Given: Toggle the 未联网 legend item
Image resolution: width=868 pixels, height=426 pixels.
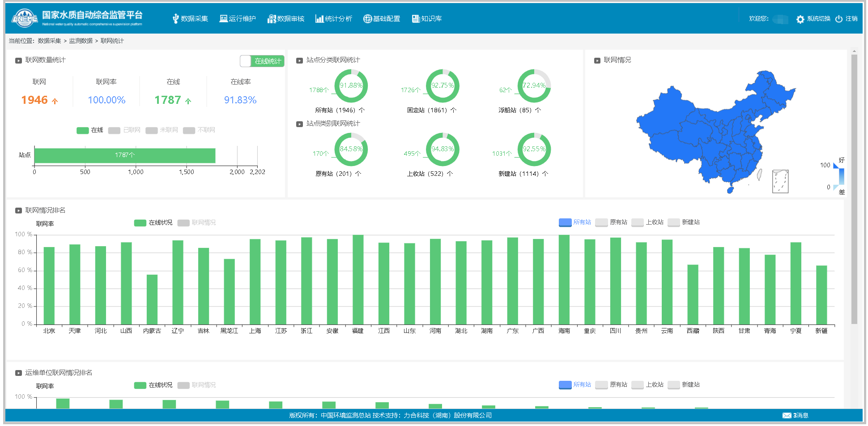Looking at the screenshot, I should tap(162, 130).
